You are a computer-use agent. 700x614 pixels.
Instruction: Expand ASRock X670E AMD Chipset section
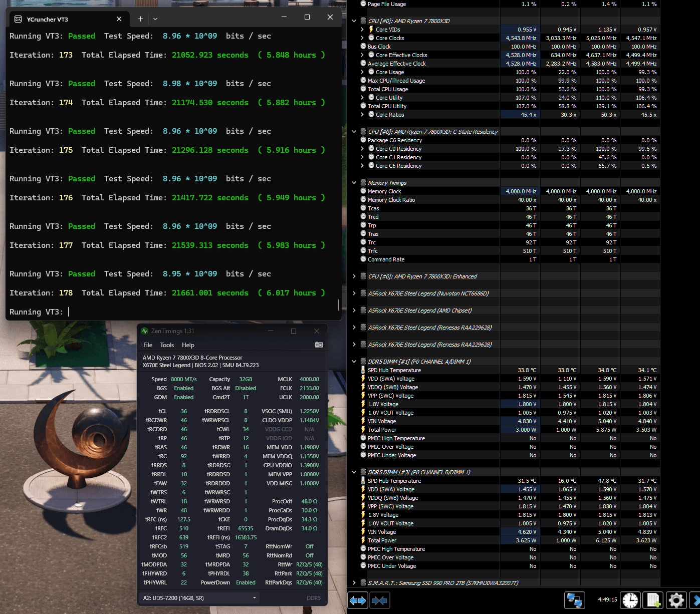click(x=354, y=311)
